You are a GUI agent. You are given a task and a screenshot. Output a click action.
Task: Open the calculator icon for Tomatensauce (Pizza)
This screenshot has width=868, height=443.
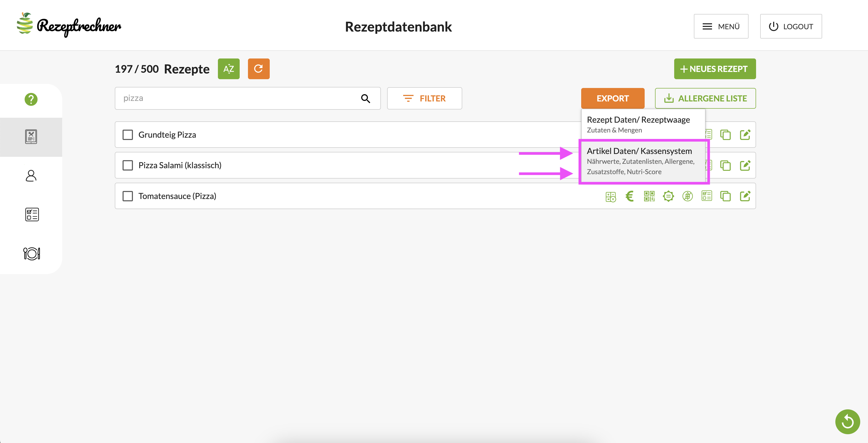[610, 196]
